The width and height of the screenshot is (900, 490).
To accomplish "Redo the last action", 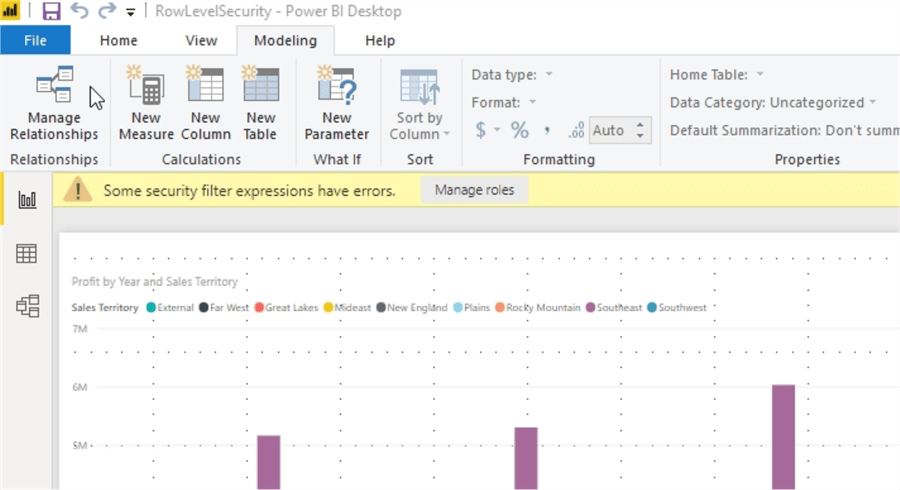I will [x=107, y=11].
